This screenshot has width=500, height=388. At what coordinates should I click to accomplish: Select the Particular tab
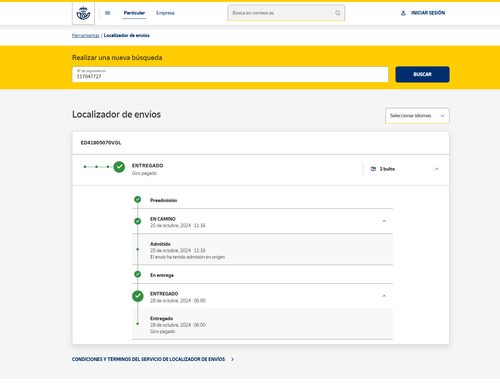pos(134,13)
